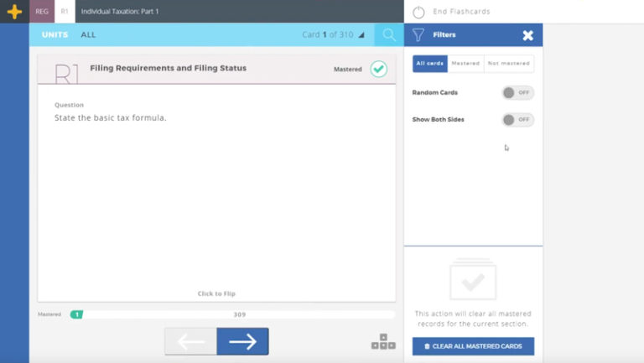The width and height of the screenshot is (644, 363).
Task: Click the Show Both Sides label
Action: pyautogui.click(x=439, y=120)
